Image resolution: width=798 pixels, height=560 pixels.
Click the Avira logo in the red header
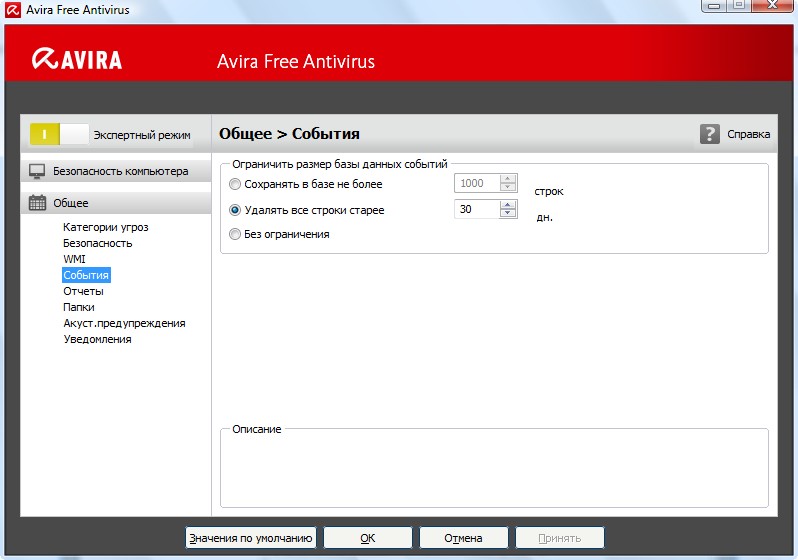(x=76, y=59)
